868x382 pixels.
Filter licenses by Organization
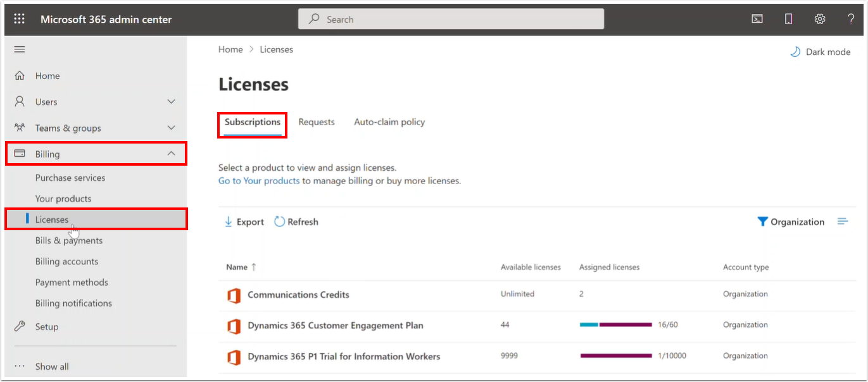pyautogui.click(x=791, y=221)
